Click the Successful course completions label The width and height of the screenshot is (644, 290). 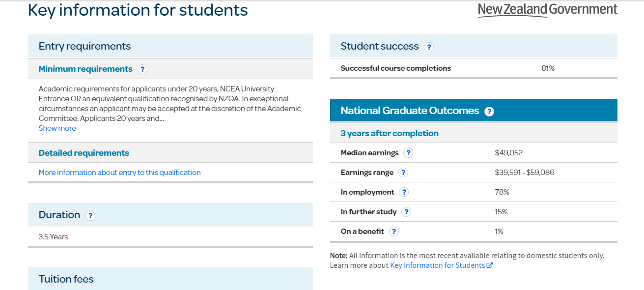[x=396, y=68]
